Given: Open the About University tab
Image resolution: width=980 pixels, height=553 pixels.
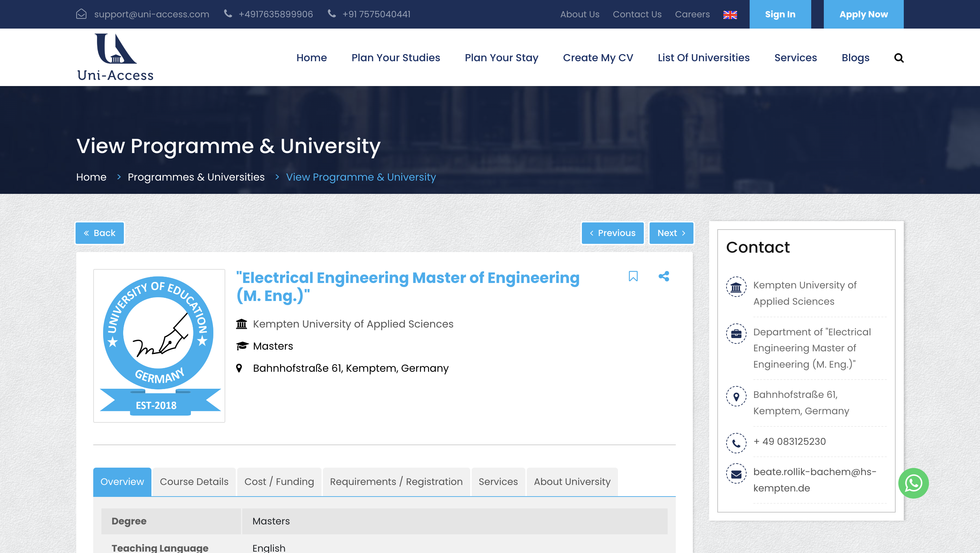Looking at the screenshot, I should click(x=572, y=482).
